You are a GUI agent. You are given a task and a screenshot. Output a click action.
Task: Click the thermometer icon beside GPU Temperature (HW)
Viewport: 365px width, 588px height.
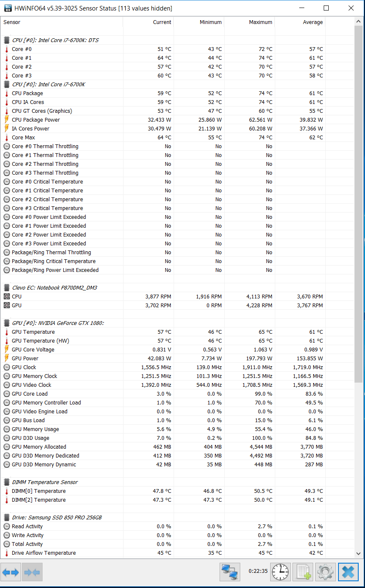coord(6,341)
